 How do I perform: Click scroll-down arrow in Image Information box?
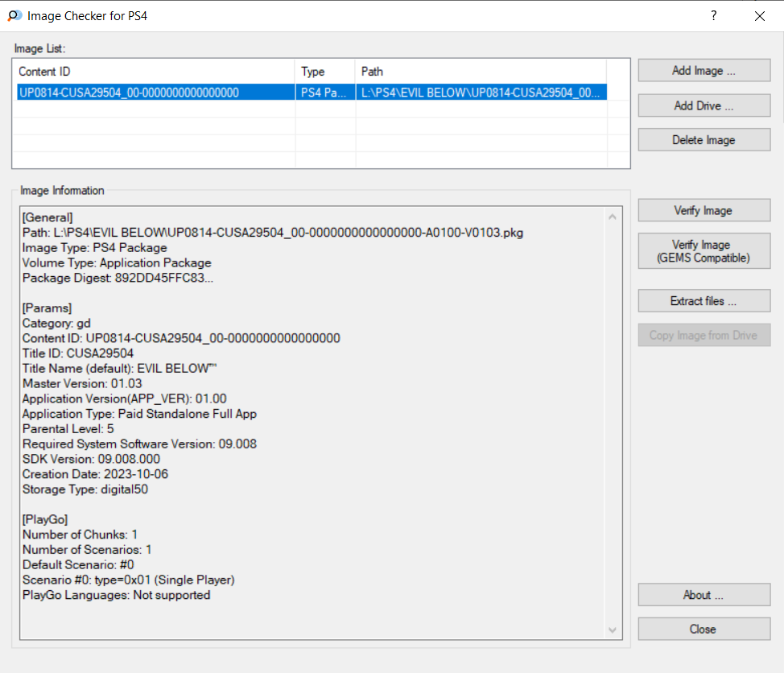[613, 630]
